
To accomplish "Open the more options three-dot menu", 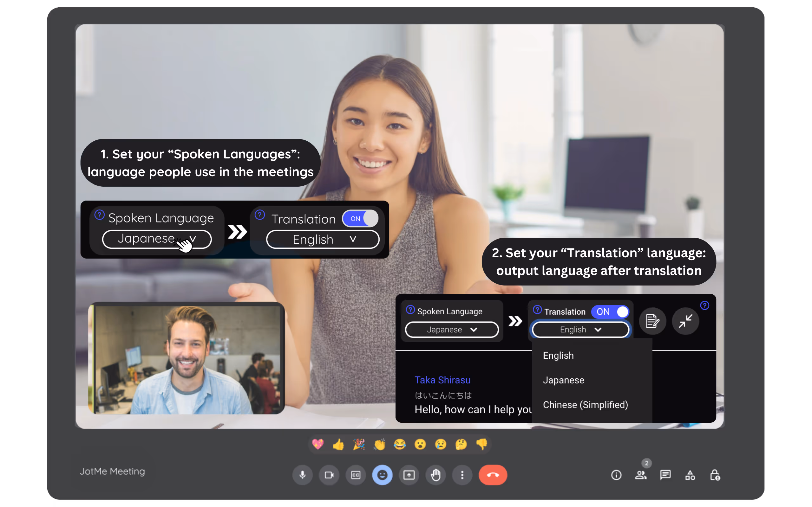I will click(x=462, y=475).
